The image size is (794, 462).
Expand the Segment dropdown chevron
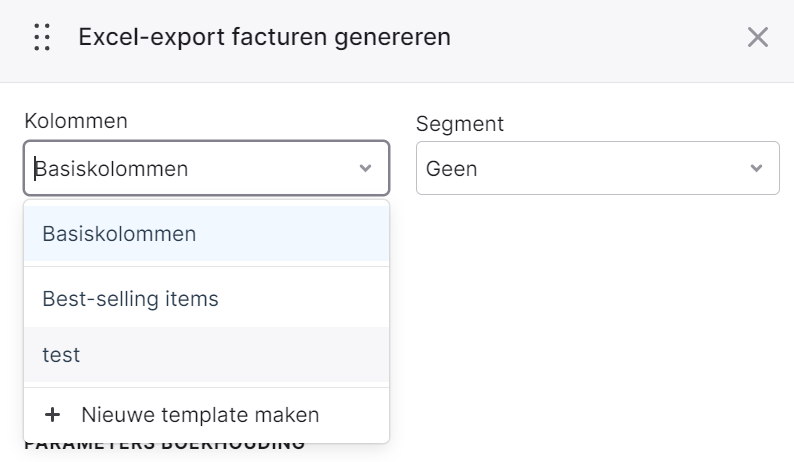point(756,168)
